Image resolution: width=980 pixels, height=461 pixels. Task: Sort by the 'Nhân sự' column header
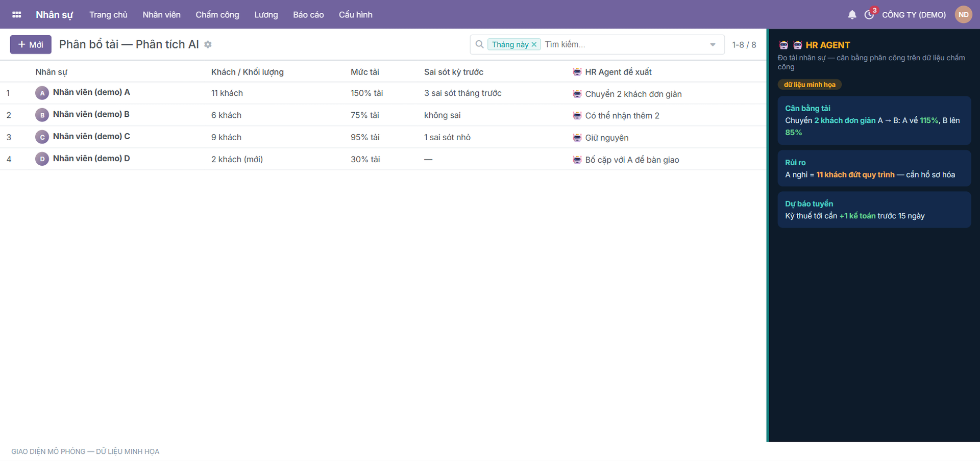51,72
